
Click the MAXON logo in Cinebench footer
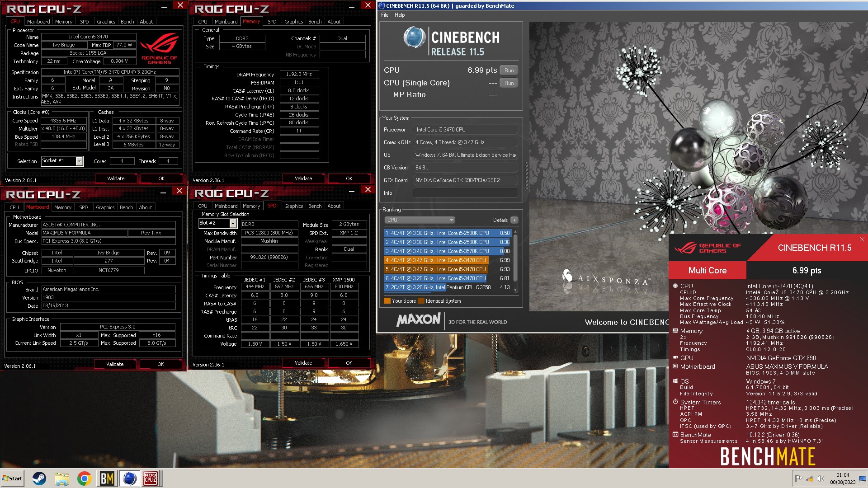click(x=418, y=320)
